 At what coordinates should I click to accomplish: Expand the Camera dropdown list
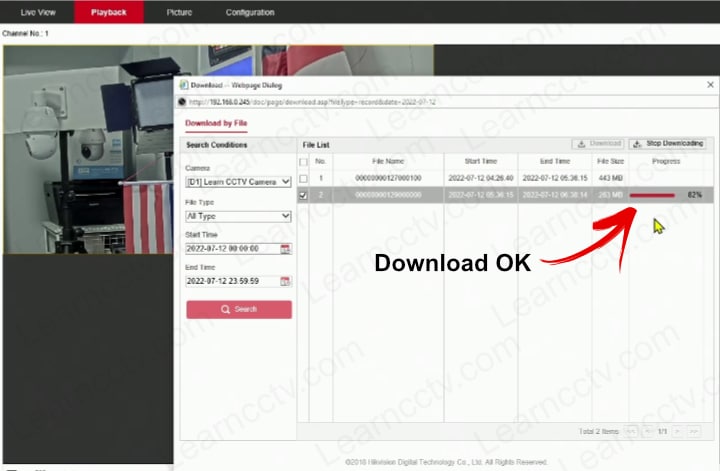[x=238, y=182]
